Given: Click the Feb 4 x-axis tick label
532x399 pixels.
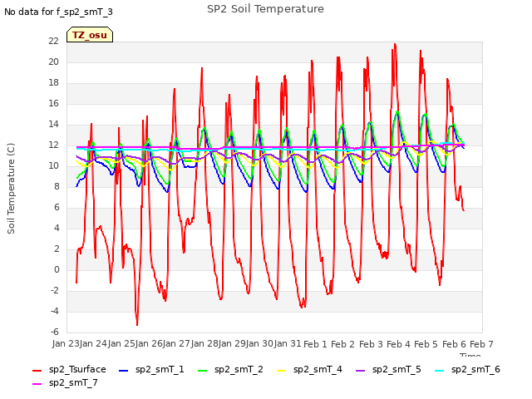Looking at the screenshot, I should point(398,344).
